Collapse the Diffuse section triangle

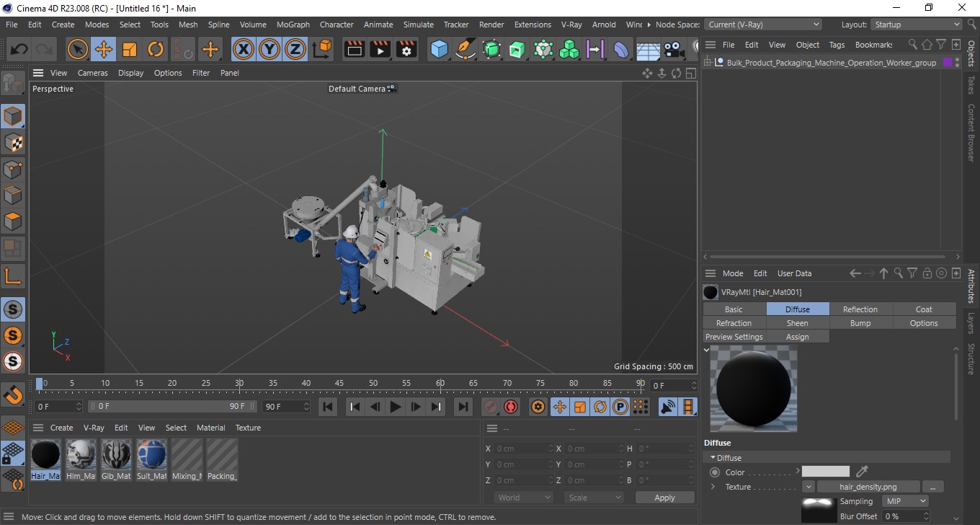point(713,458)
